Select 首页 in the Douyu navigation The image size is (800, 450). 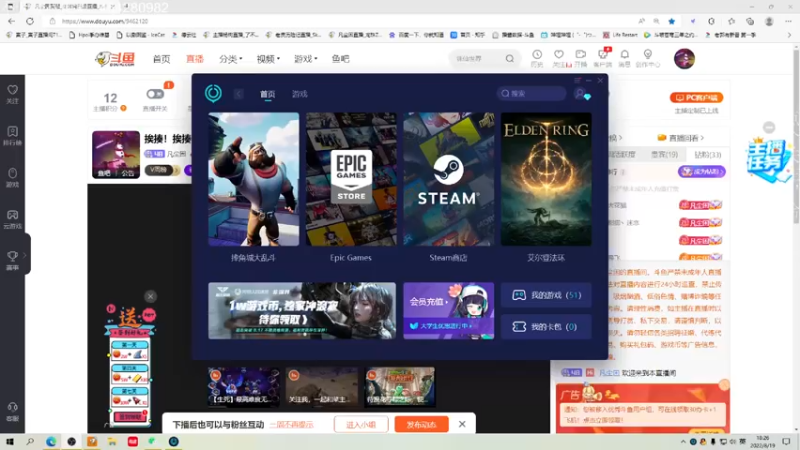tap(161, 59)
